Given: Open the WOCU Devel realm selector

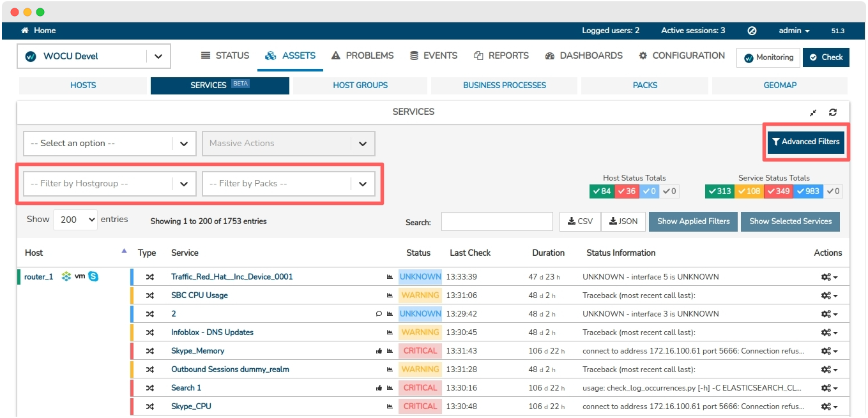Looking at the screenshot, I should (93, 56).
